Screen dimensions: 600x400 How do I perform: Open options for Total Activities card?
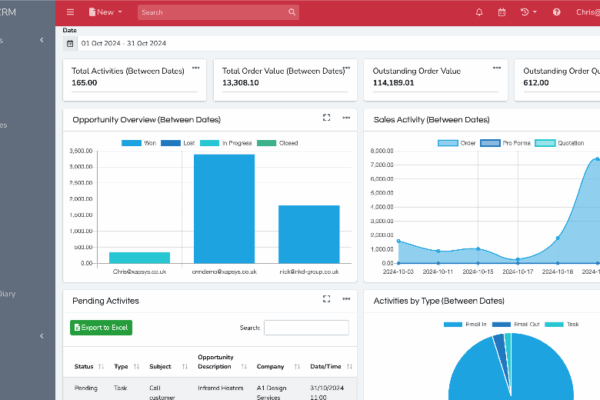[196, 68]
